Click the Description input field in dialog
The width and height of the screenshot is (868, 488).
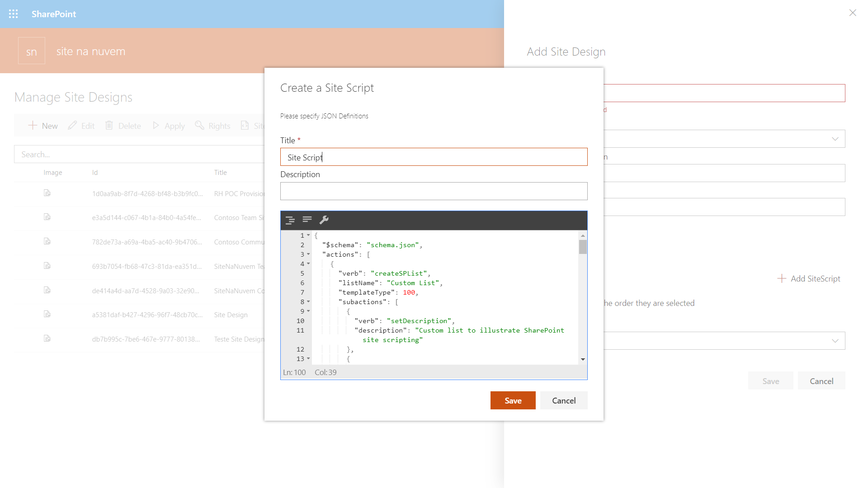coord(434,191)
